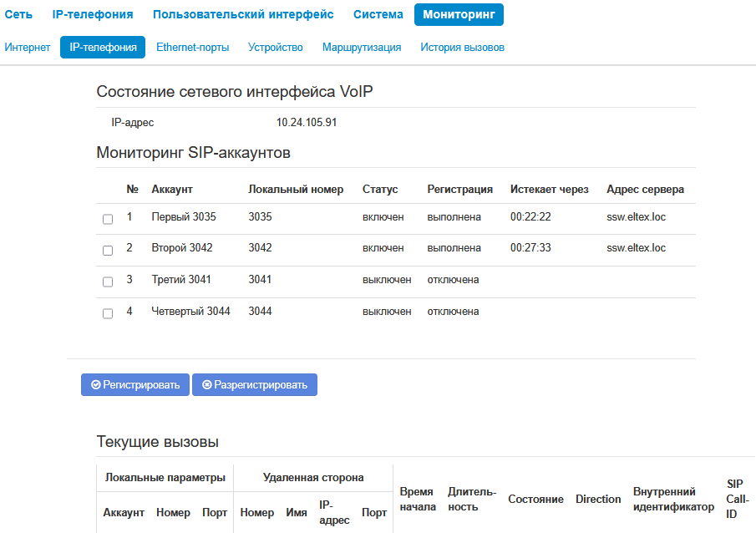Click the Статус column header

[x=380, y=190]
